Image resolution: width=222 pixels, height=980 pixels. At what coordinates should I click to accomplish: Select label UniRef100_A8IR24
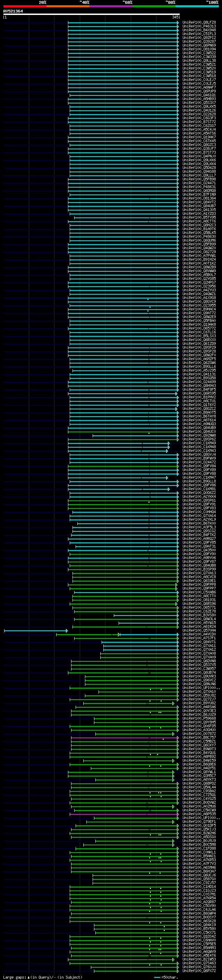pos(199,626)
